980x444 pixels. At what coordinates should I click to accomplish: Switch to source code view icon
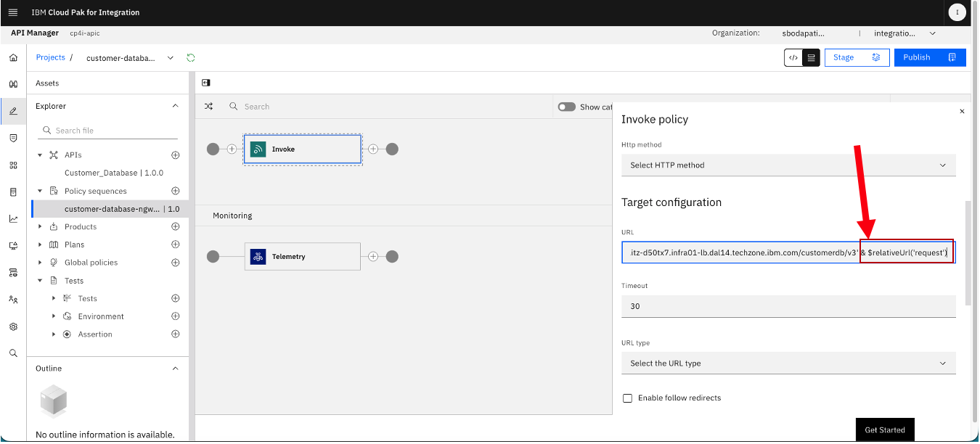793,57
